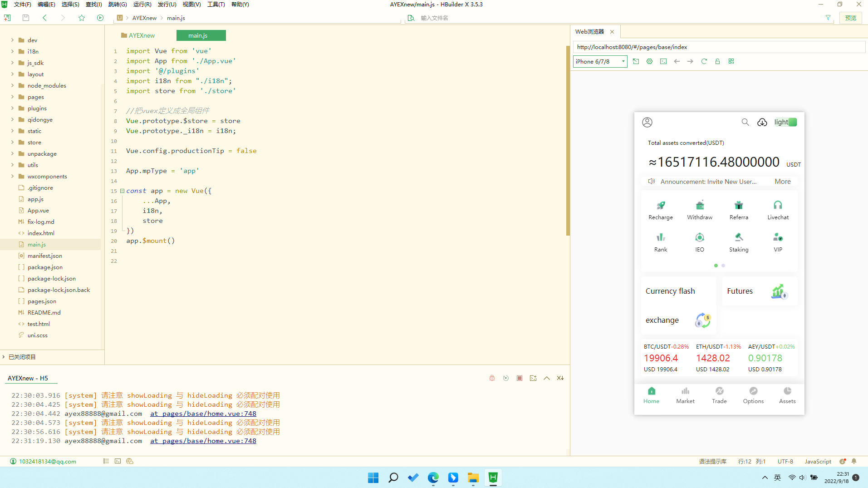Switch to the Market tab in preview

685,395
